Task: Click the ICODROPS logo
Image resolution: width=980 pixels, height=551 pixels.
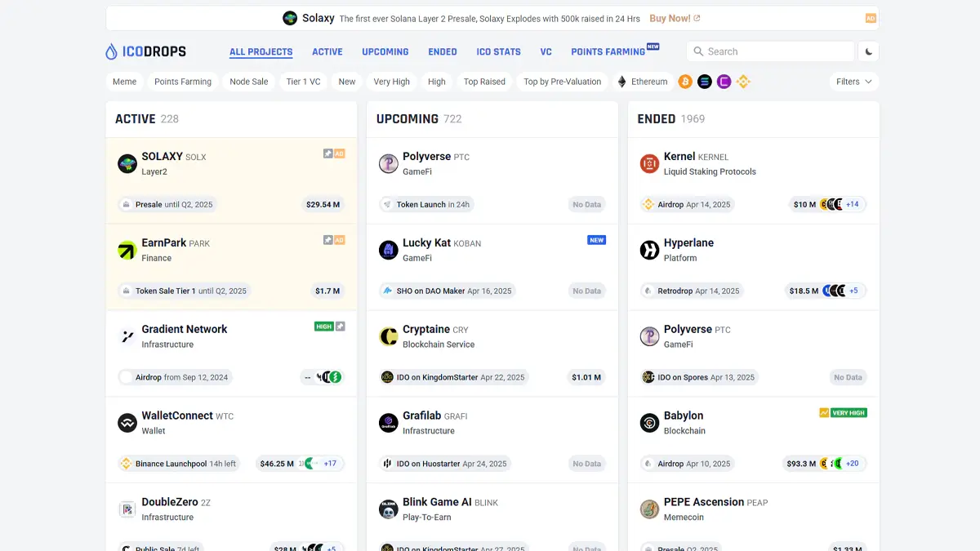Action: coord(146,51)
